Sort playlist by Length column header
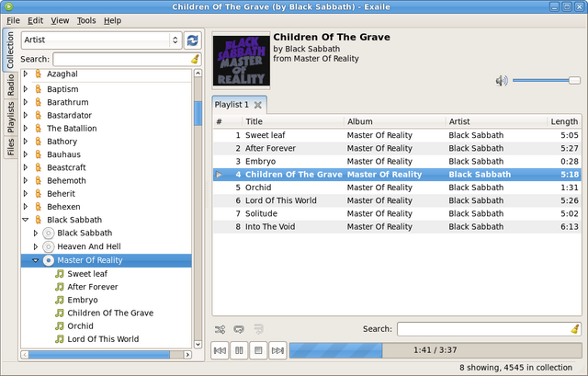The height and width of the screenshot is (376, 588). [563, 121]
